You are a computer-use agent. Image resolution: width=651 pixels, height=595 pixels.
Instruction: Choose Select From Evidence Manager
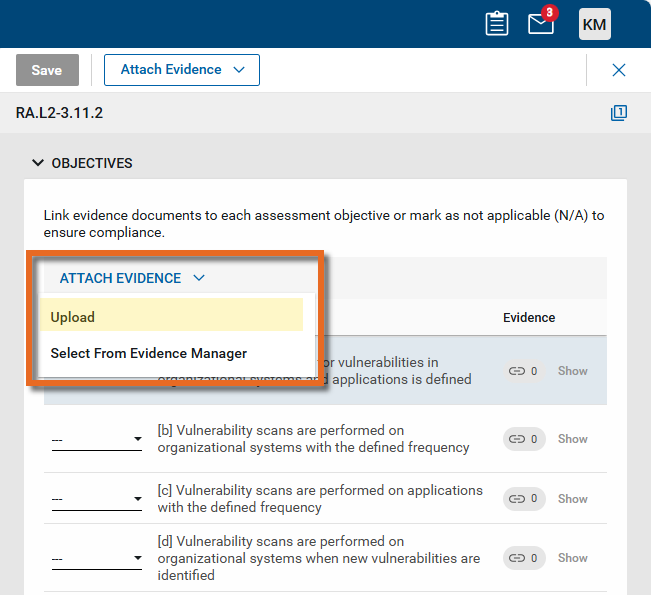149,353
